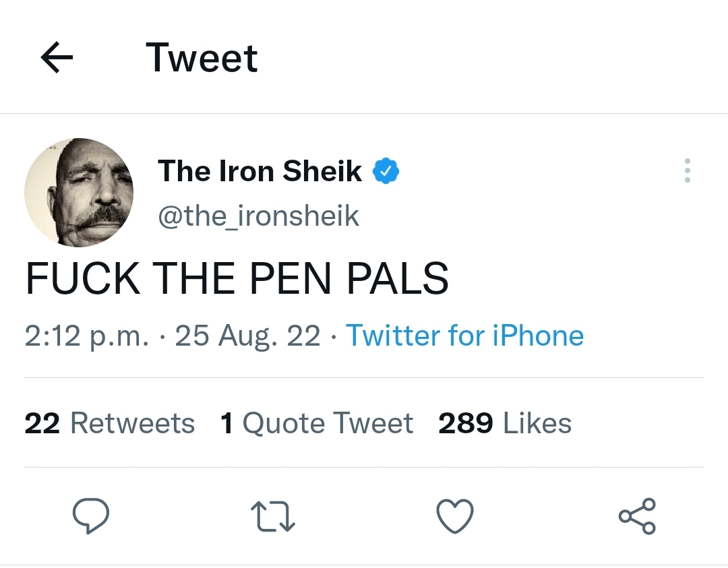Open The Iron Sheik display name

click(x=260, y=171)
